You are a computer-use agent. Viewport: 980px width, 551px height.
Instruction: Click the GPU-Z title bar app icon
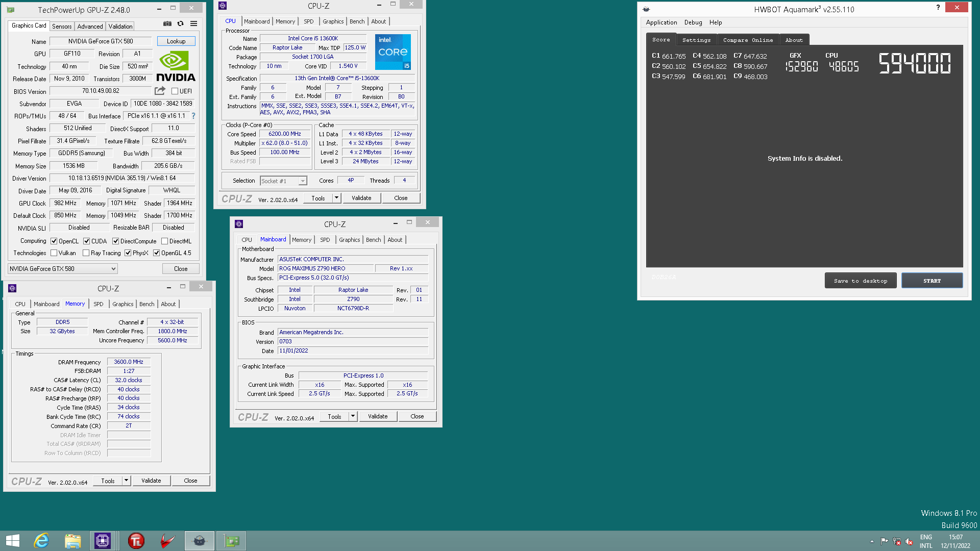click(11, 10)
